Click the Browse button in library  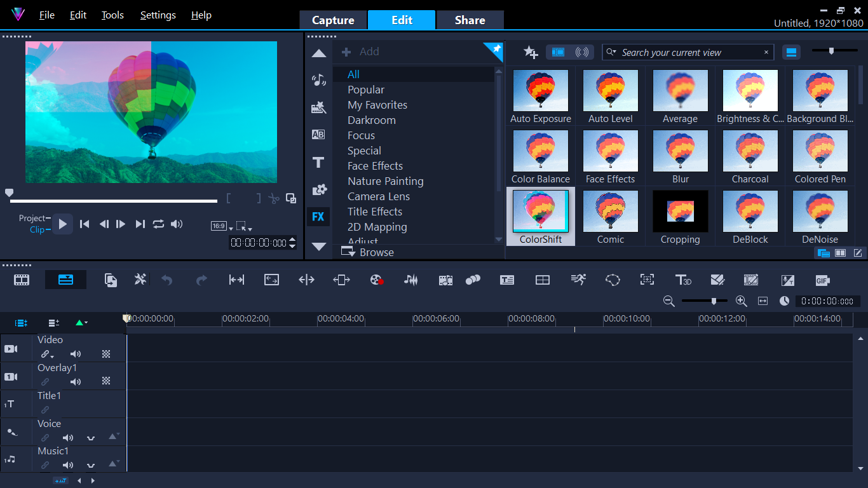pyautogui.click(x=368, y=252)
